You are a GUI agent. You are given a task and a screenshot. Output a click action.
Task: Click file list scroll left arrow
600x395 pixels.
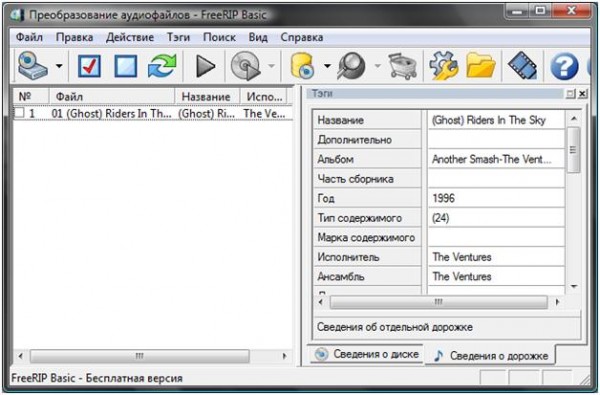click(21, 356)
